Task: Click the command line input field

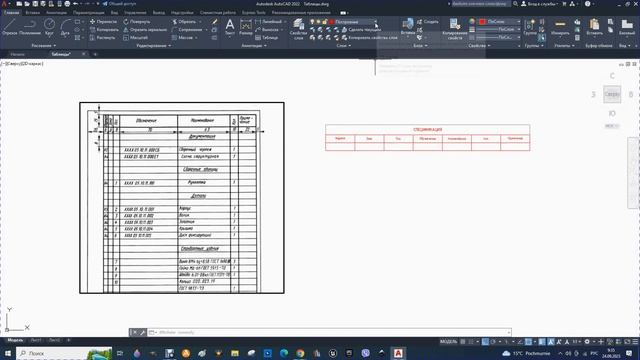Action: click(x=331, y=332)
